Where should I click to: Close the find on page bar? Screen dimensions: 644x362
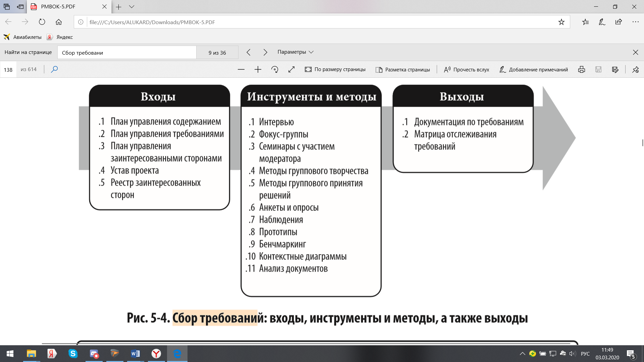(x=636, y=52)
